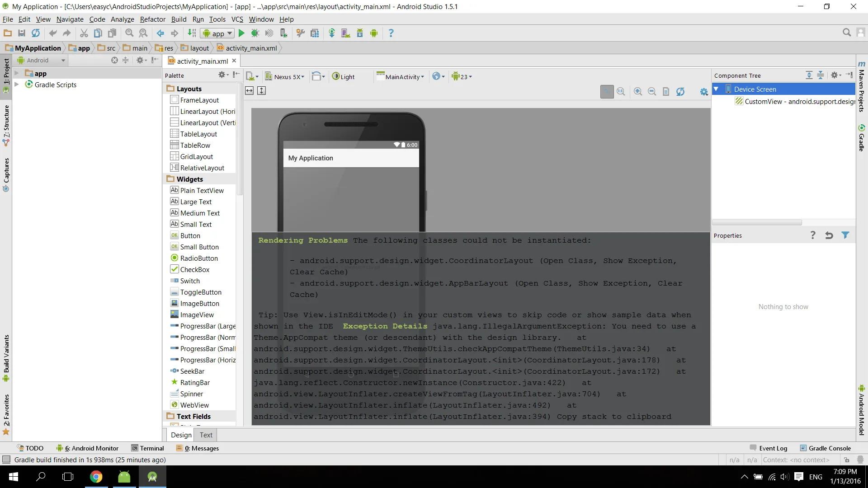Open the Nexus 5X device dropdown

click(x=286, y=77)
